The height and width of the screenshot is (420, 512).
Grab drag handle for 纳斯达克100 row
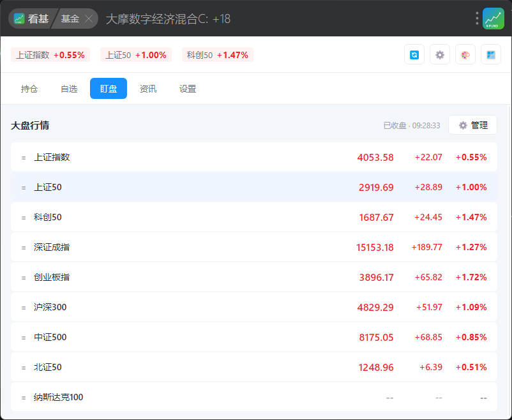click(x=24, y=398)
